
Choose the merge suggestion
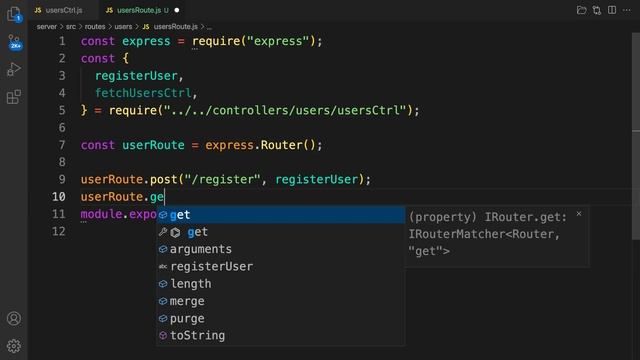pos(281,301)
